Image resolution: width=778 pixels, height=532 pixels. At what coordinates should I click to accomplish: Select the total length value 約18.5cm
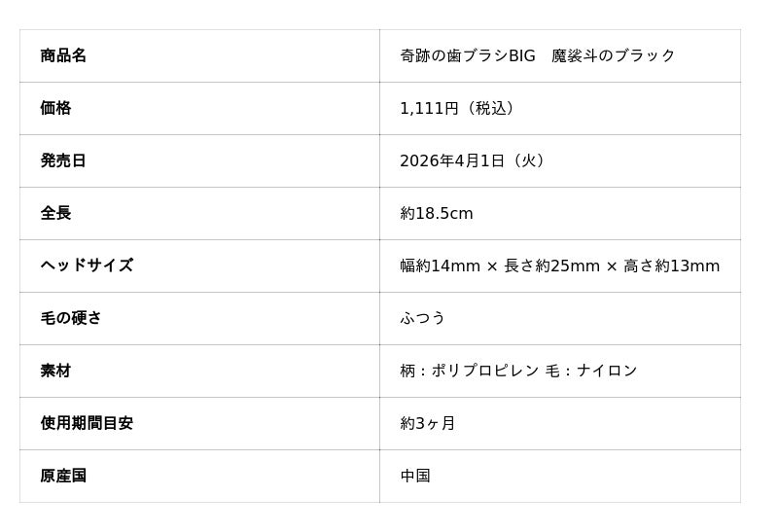437,214
